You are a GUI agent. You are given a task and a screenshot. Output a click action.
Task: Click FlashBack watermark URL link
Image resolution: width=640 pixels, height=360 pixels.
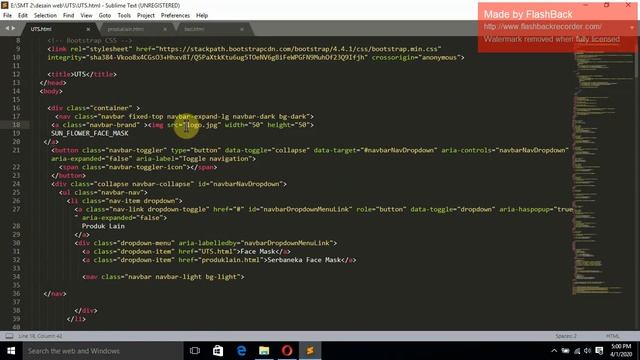pyautogui.click(x=542, y=27)
